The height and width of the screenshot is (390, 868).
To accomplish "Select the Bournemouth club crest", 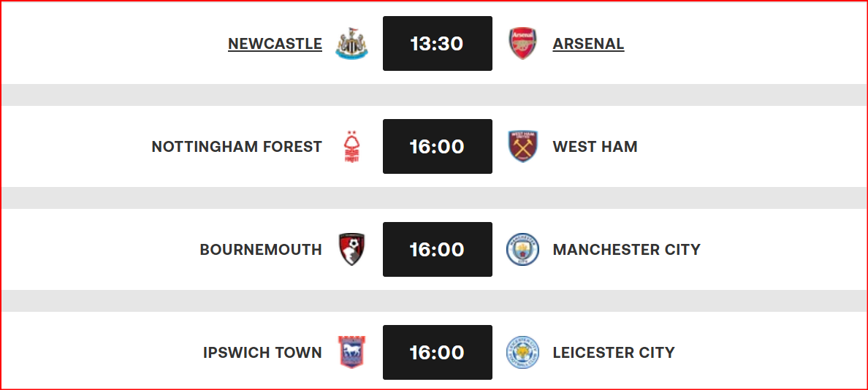I will [x=351, y=250].
